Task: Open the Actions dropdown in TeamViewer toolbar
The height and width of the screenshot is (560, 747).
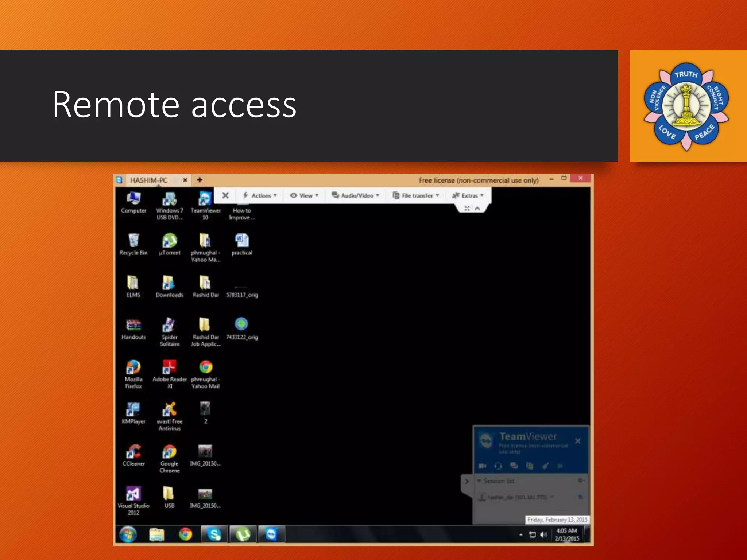Action: (260, 195)
